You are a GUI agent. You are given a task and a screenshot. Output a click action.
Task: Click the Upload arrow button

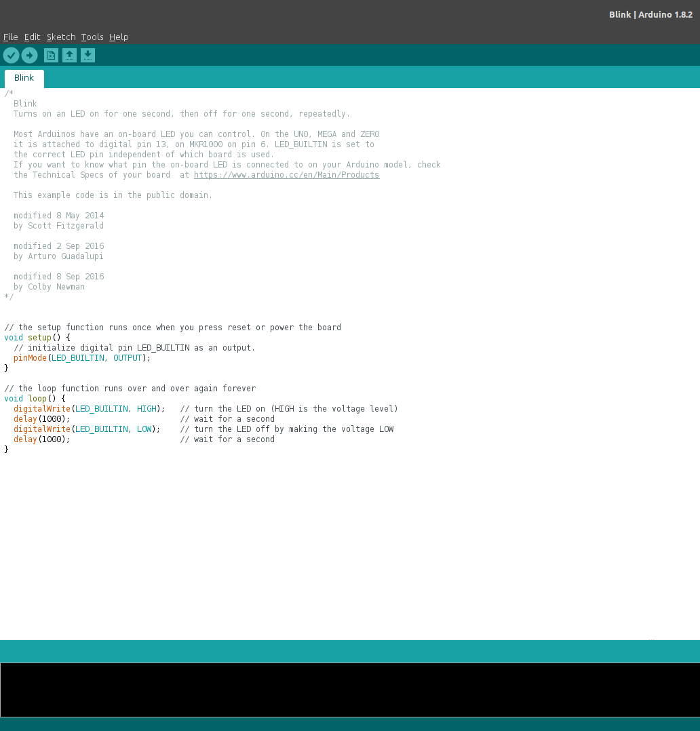click(29, 56)
